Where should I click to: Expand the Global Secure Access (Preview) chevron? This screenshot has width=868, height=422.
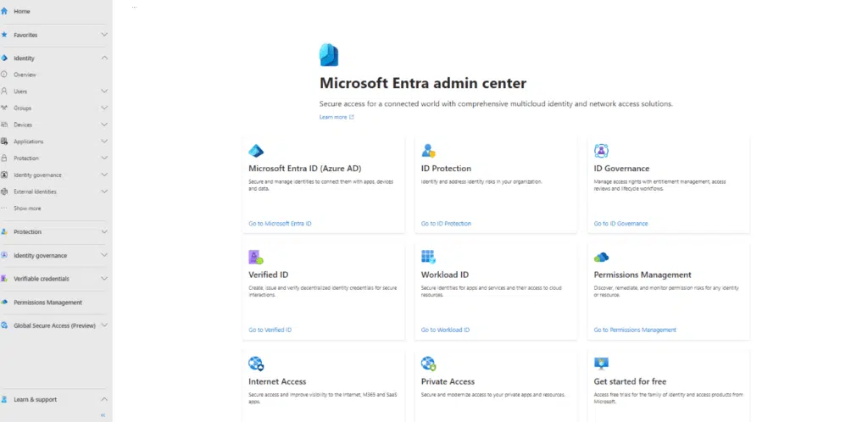pyautogui.click(x=104, y=325)
